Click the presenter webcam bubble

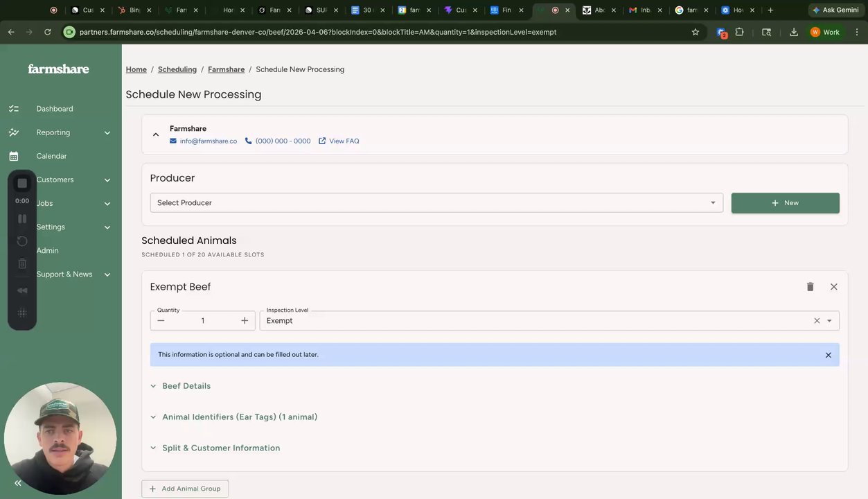coord(60,438)
